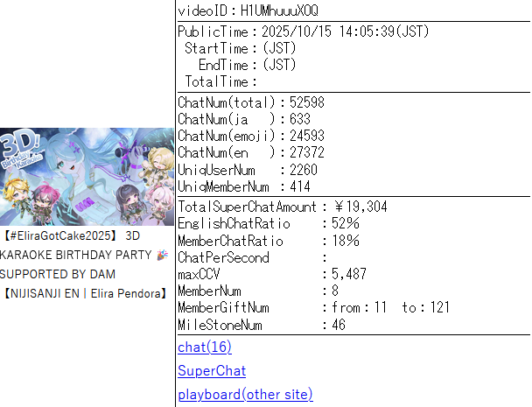Click the 3D logo on the thumbnail
Screen dimensions: 532x407
[20, 144]
